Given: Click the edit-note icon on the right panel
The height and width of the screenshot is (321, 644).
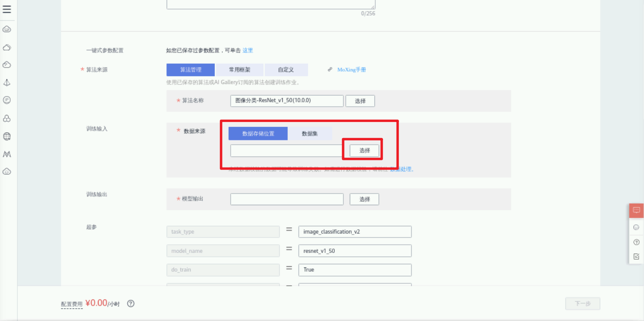Looking at the screenshot, I should point(636,257).
